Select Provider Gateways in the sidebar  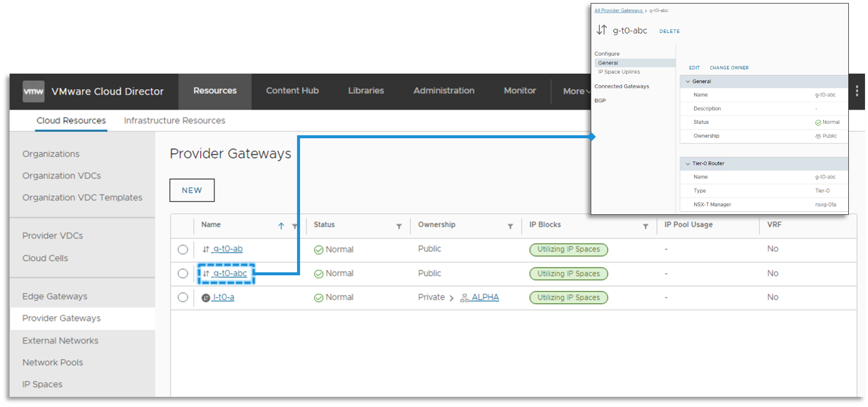(x=83, y=318)
